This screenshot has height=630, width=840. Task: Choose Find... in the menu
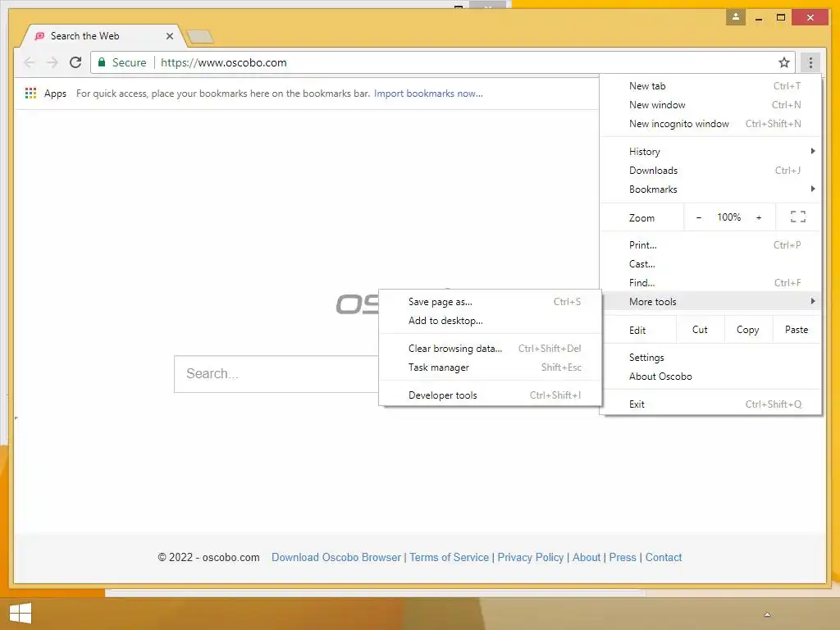tap(710, 282)
